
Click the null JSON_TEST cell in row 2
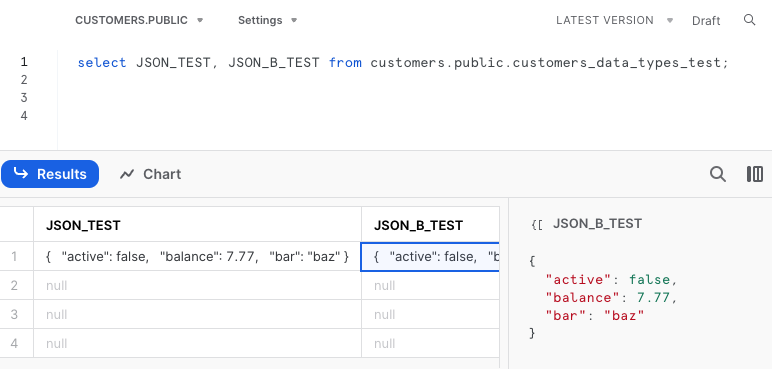point(197,285)
